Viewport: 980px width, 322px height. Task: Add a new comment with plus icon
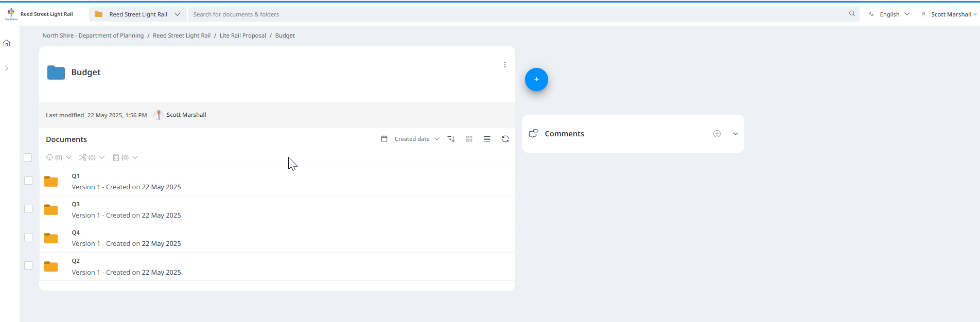[716, 134]
